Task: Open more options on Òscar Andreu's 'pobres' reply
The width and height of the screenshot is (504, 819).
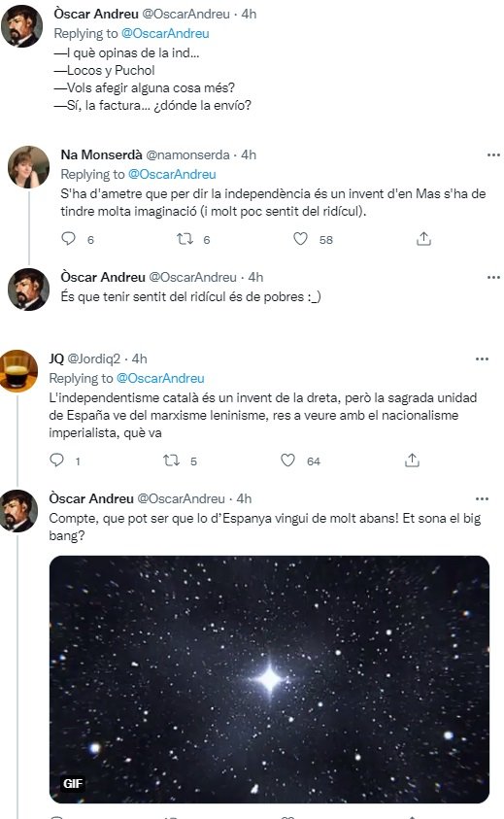Action: pos(493,277)
